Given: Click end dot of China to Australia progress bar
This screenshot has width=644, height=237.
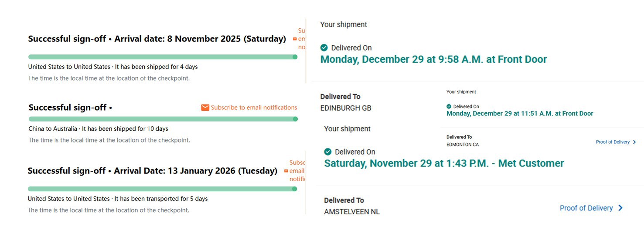Looking at the screenshot, I should [295, 119].
